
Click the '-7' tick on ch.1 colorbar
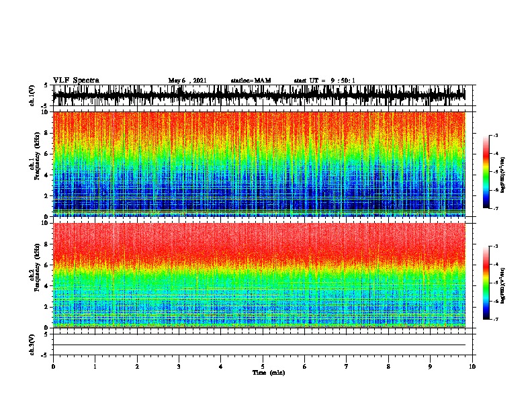click(x=496, y=208)
